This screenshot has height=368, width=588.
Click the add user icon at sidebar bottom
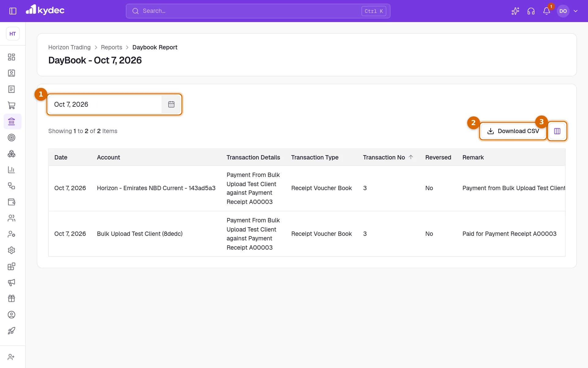(11, 357)
